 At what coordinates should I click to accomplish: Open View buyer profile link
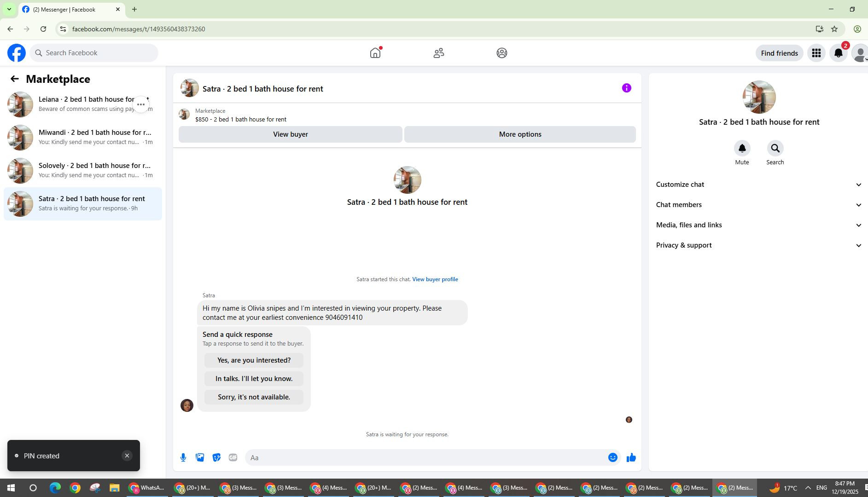coord(435,279)
